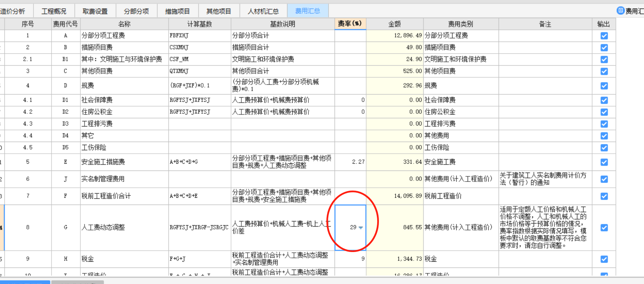Toggle output checkbox for 社会保障费 row

(x=604, y=100)
